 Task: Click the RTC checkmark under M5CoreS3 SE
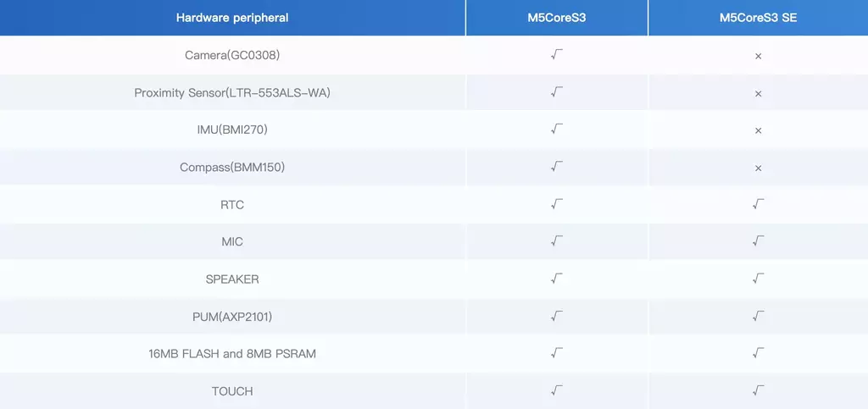click(759, 204)
